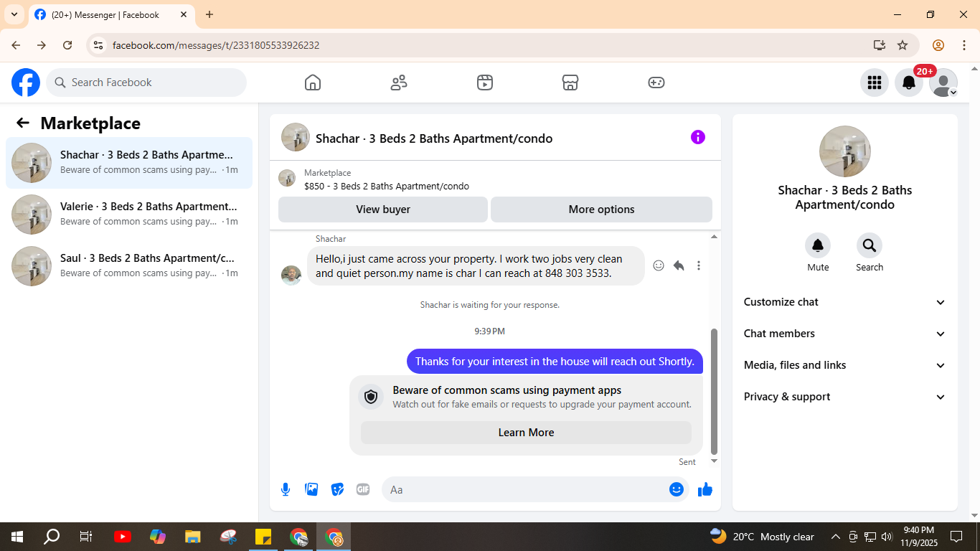This screenshot has width=980, height=551.
Task: React to Shachar's message with emoji icon
Action: point(659,265)
